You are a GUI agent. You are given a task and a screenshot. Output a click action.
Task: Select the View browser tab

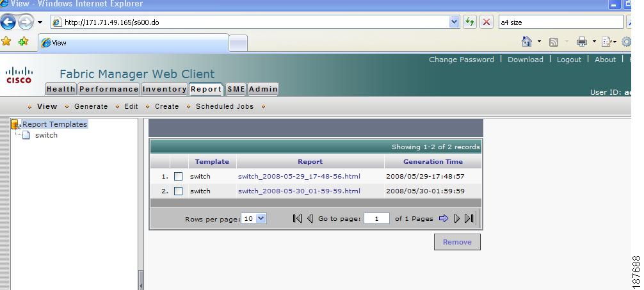133,43
